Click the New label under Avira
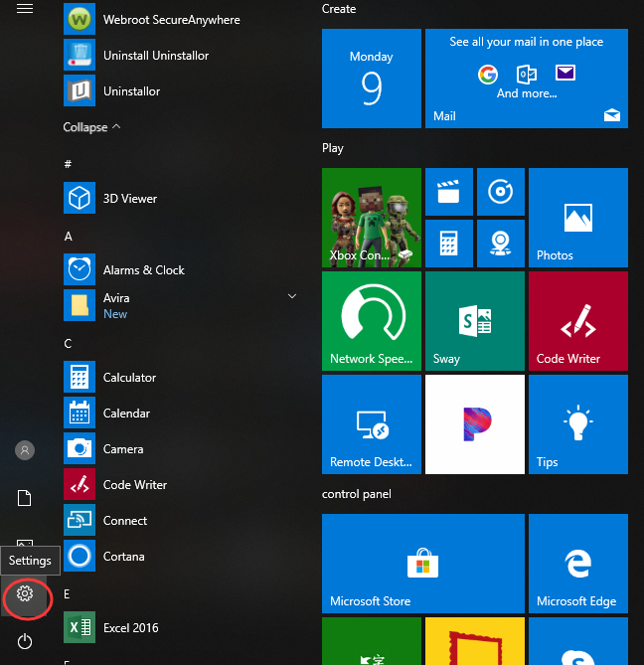 [x=115, y=314]
